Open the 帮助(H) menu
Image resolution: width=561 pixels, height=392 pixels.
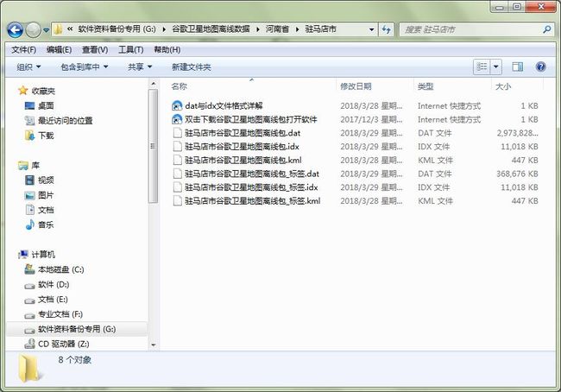point(167,50)
